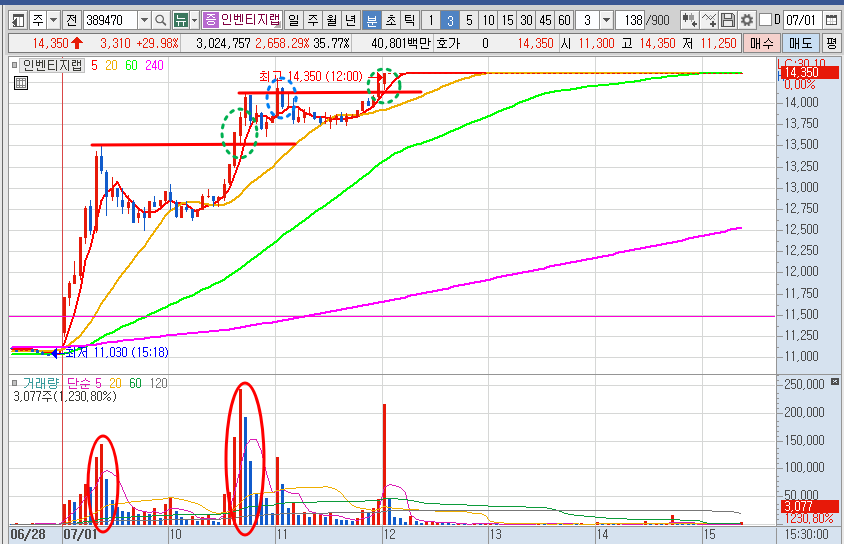Click the 단순 5 volume average legend
The height and width of the screenshot is (544, 844).
pos(83,383)
